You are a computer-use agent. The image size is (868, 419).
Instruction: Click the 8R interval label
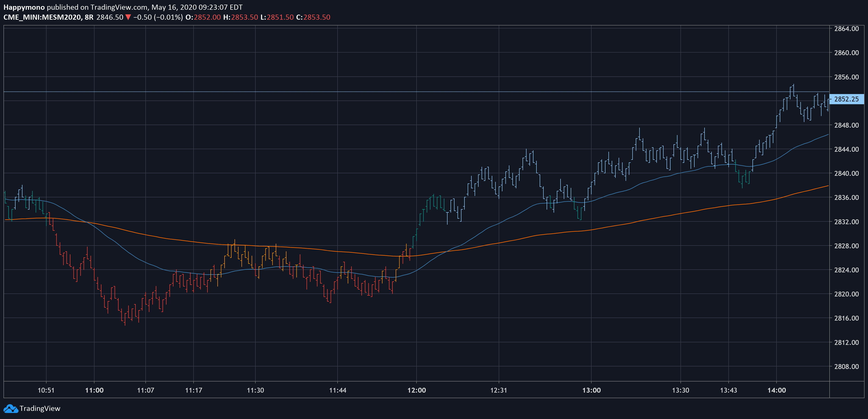click(89, 17)
